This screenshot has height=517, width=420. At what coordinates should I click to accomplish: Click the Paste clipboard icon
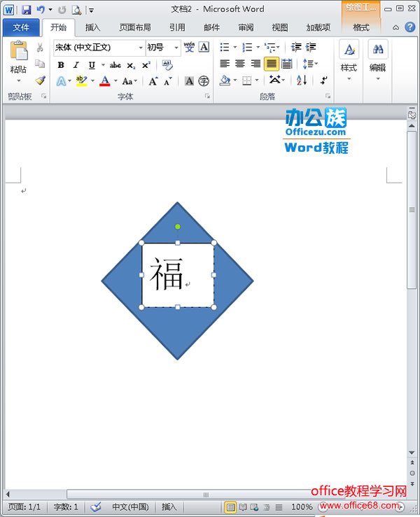pos(18,50)
